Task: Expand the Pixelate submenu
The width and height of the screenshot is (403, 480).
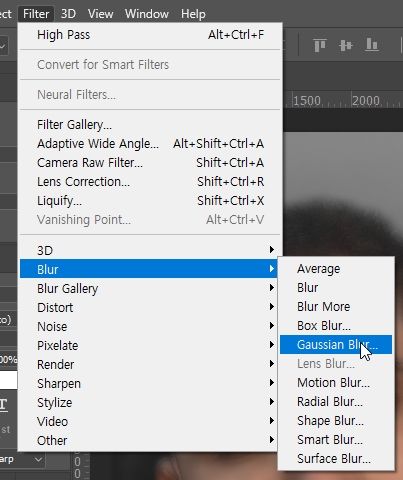Action: pos(148,345)
